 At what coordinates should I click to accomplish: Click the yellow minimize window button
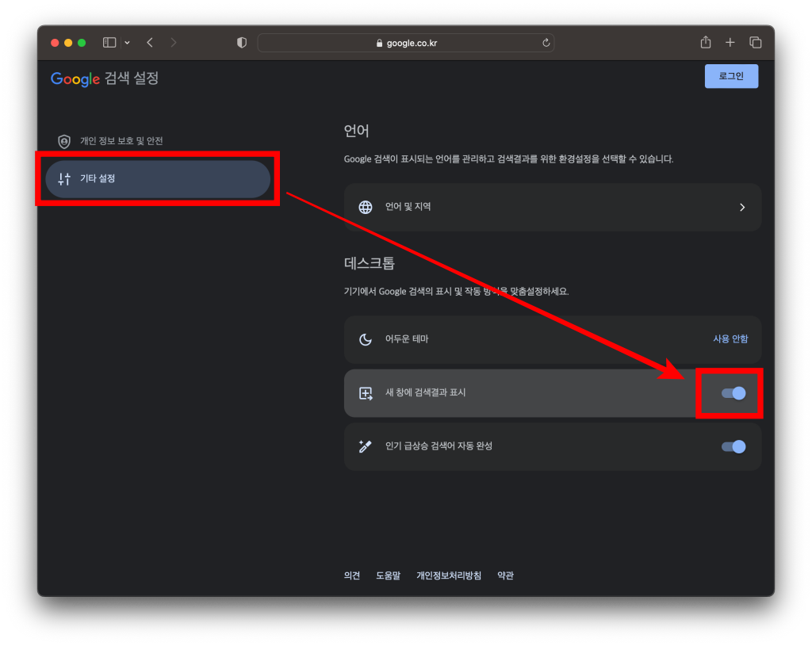tap(68, 43)
